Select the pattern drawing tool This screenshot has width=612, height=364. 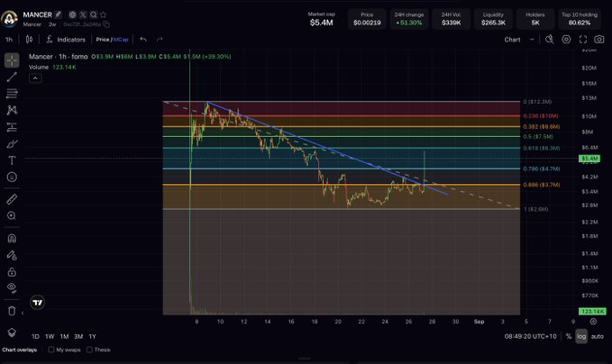(12, 111)
